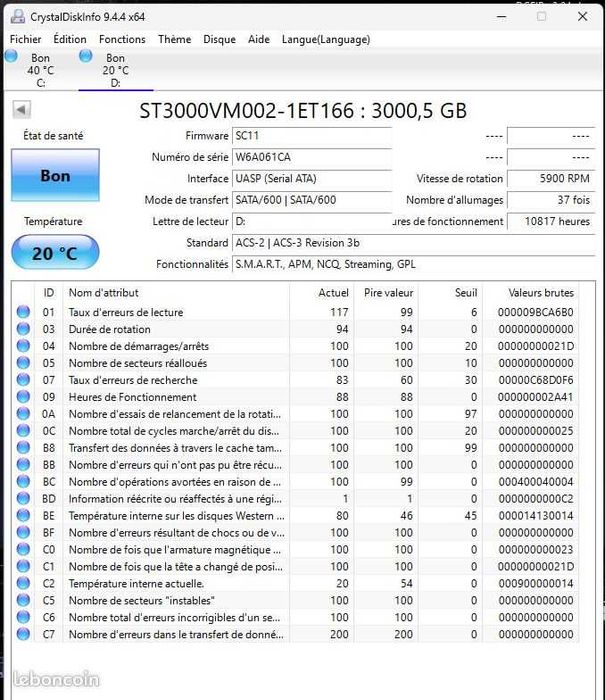
Task: Click the transfer mode field SATA/600
Action: 312,200
